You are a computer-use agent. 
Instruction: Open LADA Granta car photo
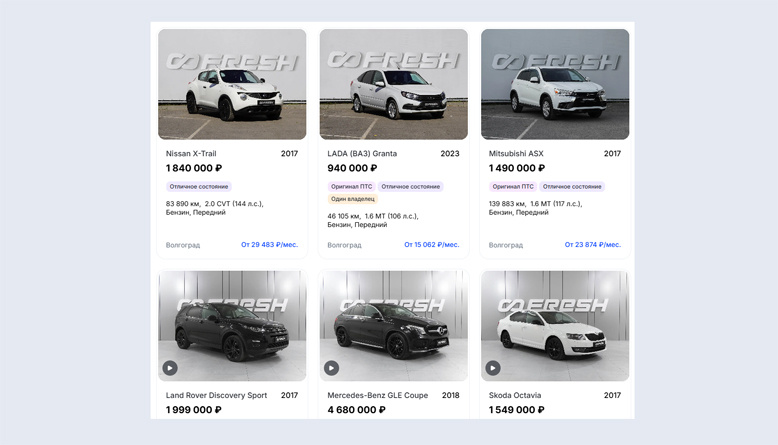393,84
